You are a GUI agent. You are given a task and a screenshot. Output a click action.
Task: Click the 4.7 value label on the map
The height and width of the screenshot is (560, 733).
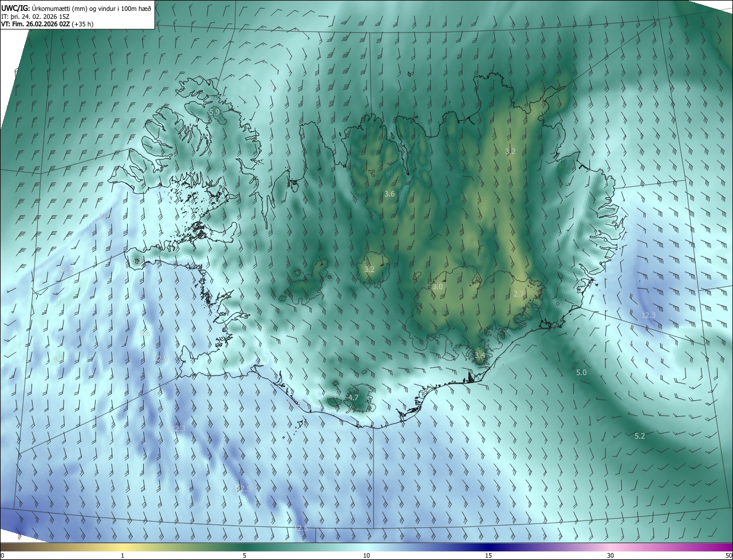(x=353, y=397)
